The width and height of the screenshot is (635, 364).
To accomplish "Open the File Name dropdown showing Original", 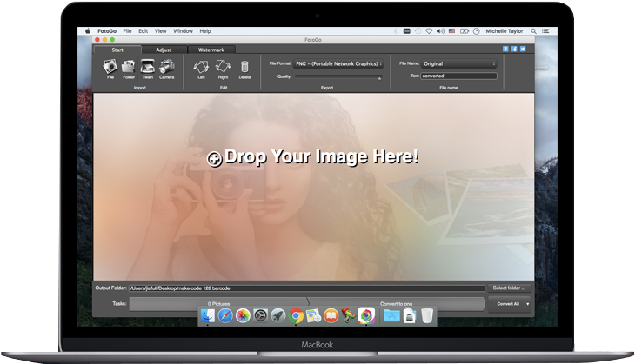I will click(x=458, y=64).
